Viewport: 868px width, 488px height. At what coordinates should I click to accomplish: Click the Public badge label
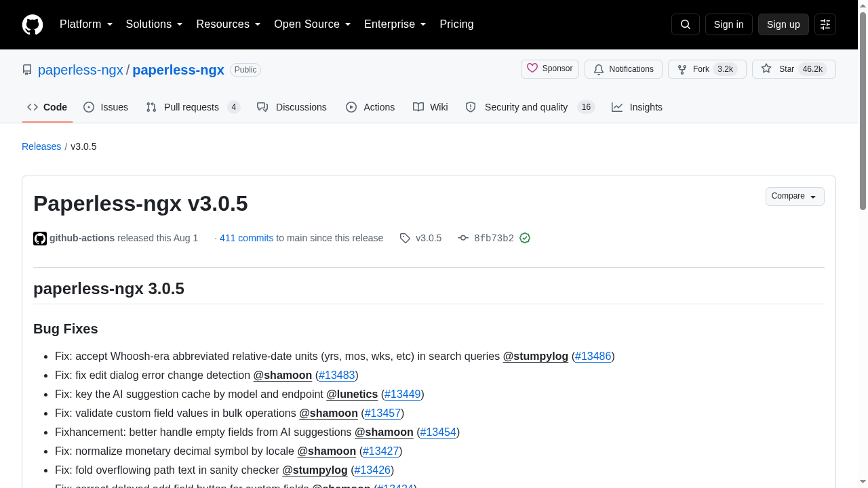point(245,70)
